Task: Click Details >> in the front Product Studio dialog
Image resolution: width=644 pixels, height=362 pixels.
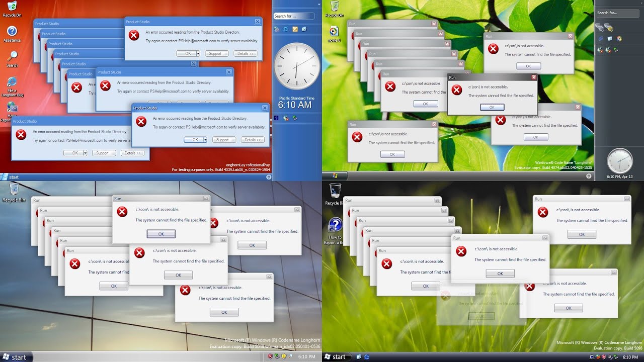Action: click(x=253, y=140)
